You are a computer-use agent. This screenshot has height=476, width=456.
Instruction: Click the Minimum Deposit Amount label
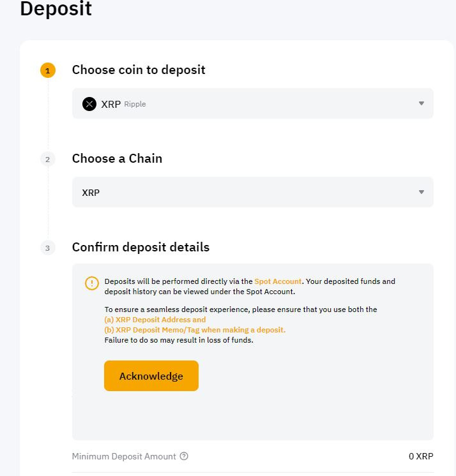(x=124, y=456)
